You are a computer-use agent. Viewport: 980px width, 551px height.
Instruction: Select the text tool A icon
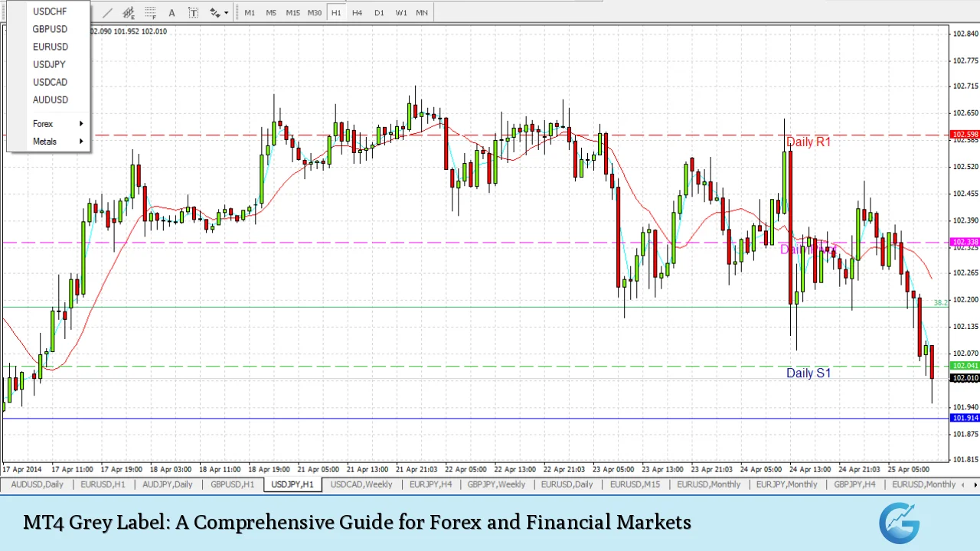pyautogui.click(x=171, y=12)
